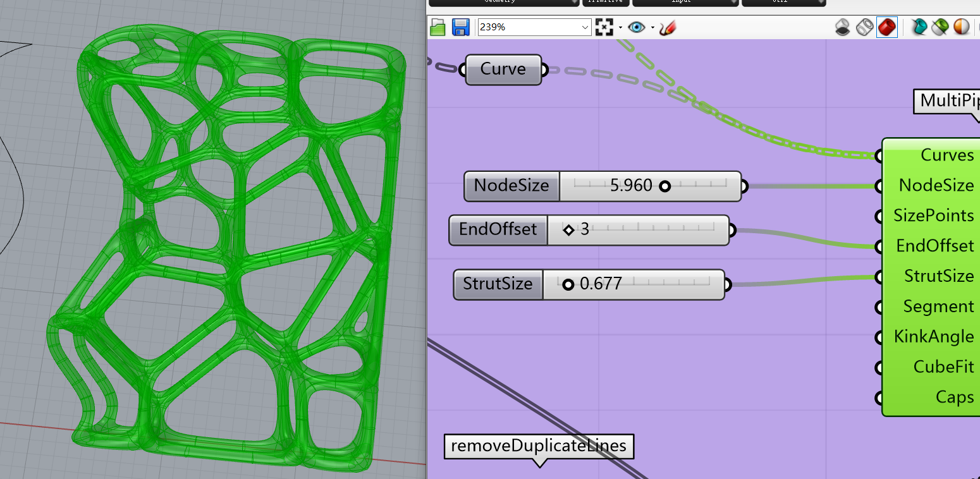The width and height of the screenshot is (980, 479).
Task: Open the 239% zoom level combo box
Action: tap(534, 27)
